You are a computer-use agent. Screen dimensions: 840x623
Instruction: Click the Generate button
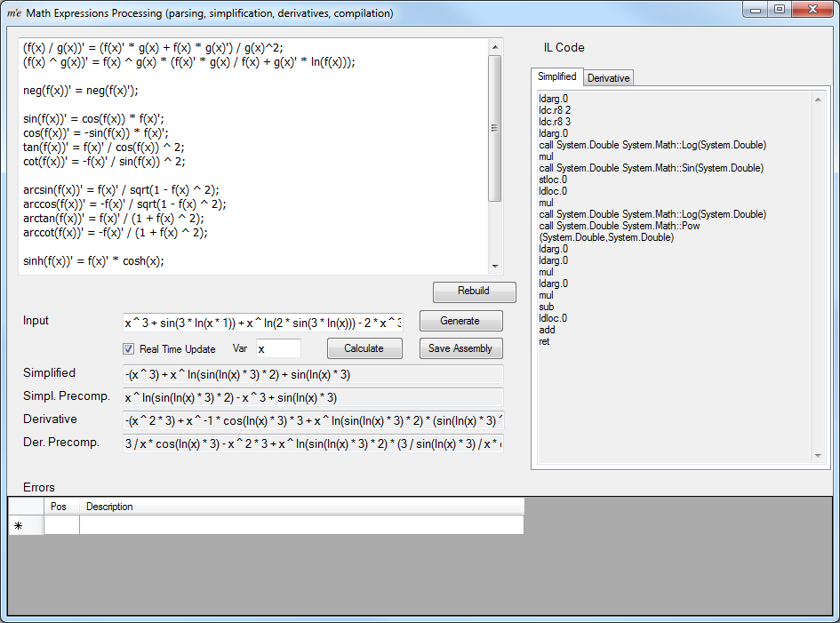460,321
